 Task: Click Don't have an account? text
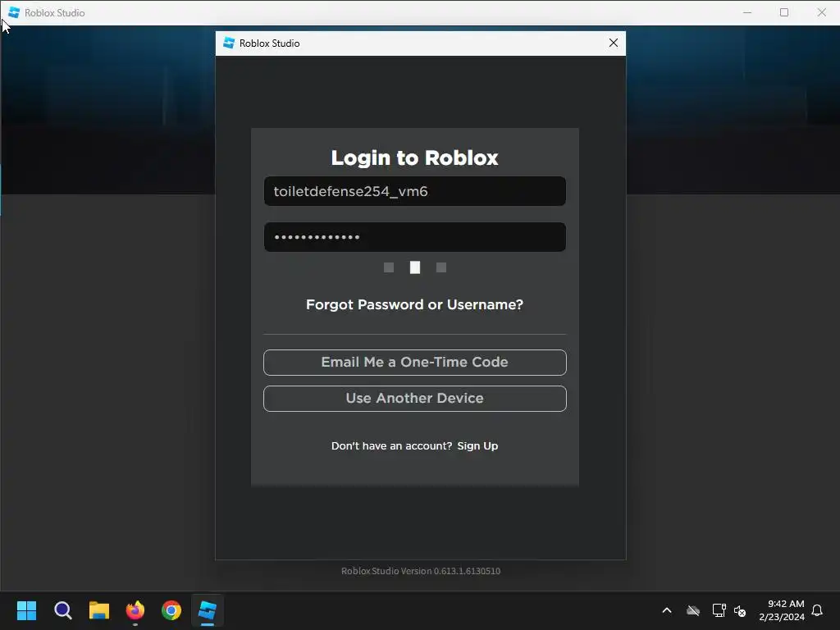coord(391,445)
